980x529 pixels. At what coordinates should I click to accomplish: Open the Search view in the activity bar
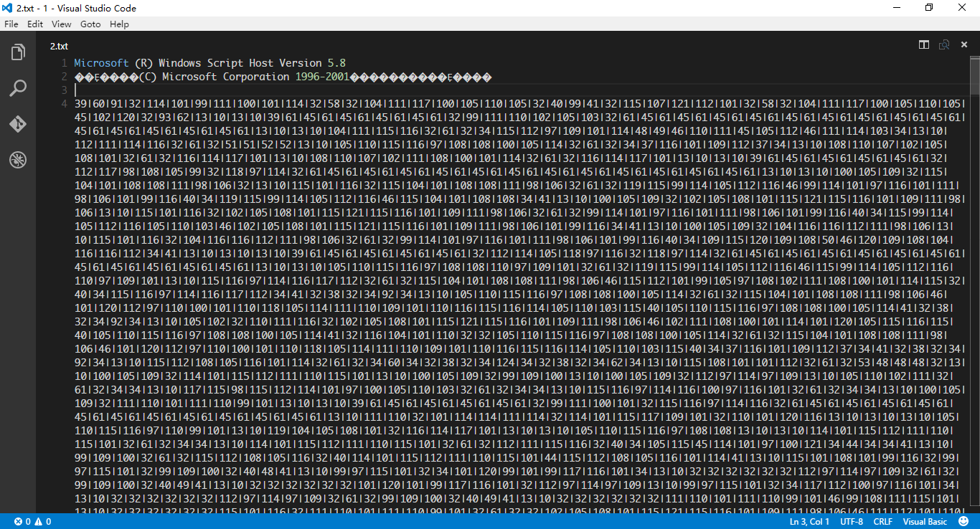point(18,88)
